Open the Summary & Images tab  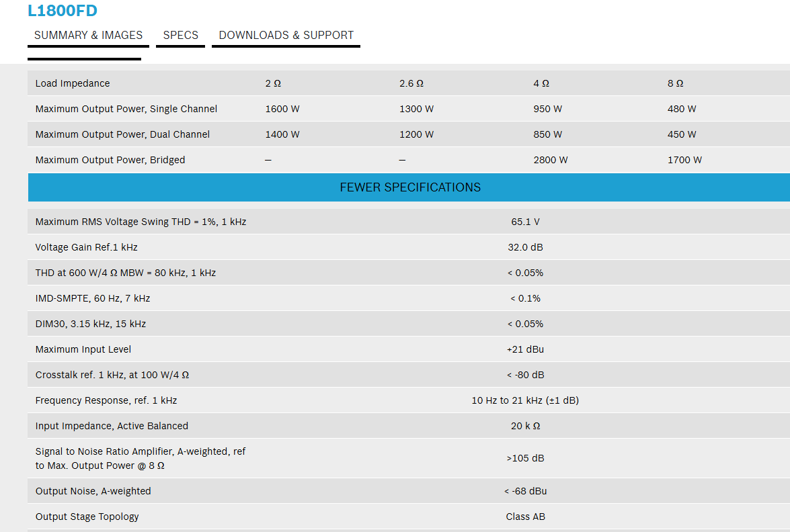(88, 35)
